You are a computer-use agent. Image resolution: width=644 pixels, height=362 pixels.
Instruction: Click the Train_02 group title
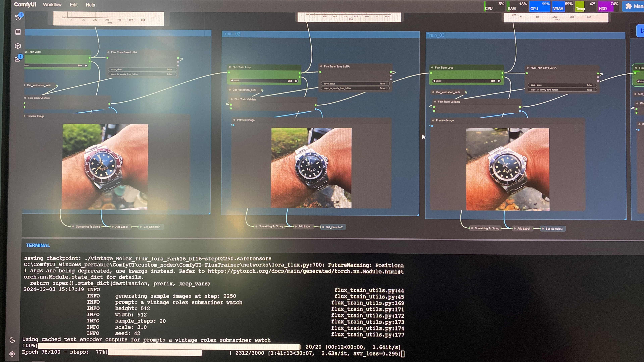231,34
